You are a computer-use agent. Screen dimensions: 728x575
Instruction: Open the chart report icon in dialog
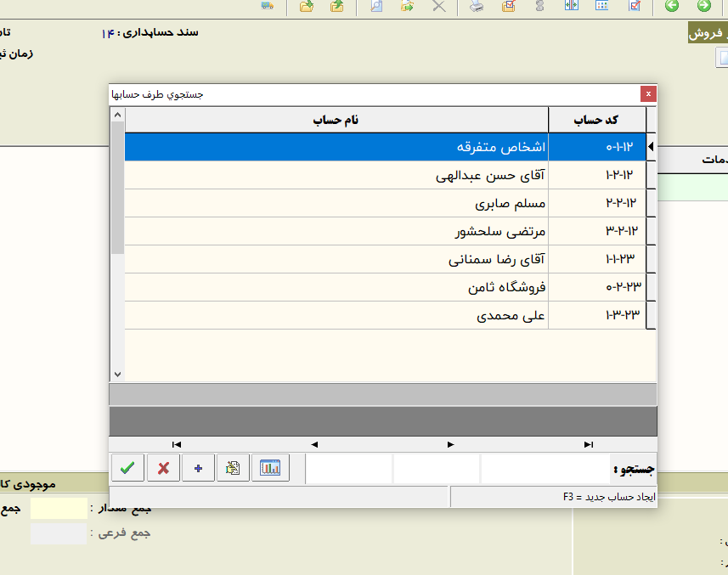coord(270,468)
